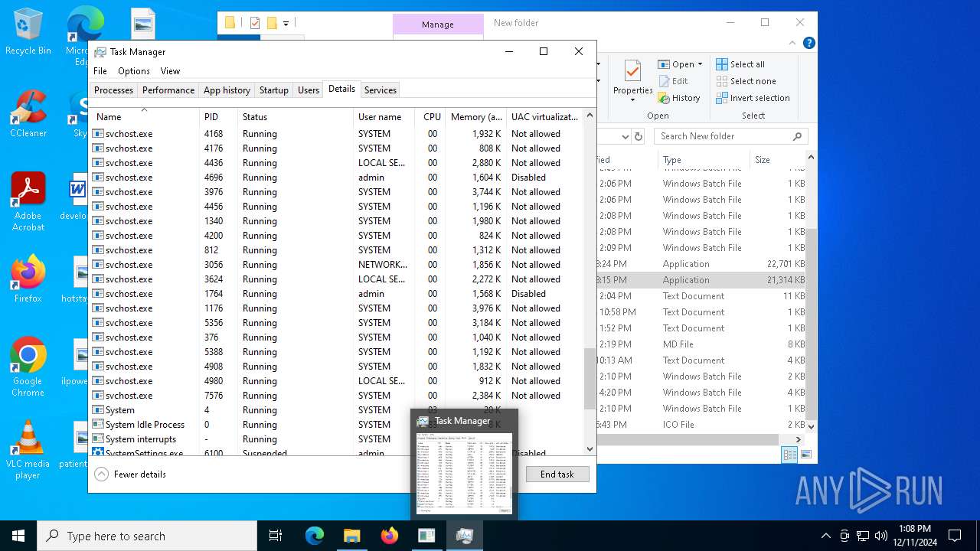980x551 pixels.
Task: Open the Recycle Bin desktop icon
Action: coord(28,32)
